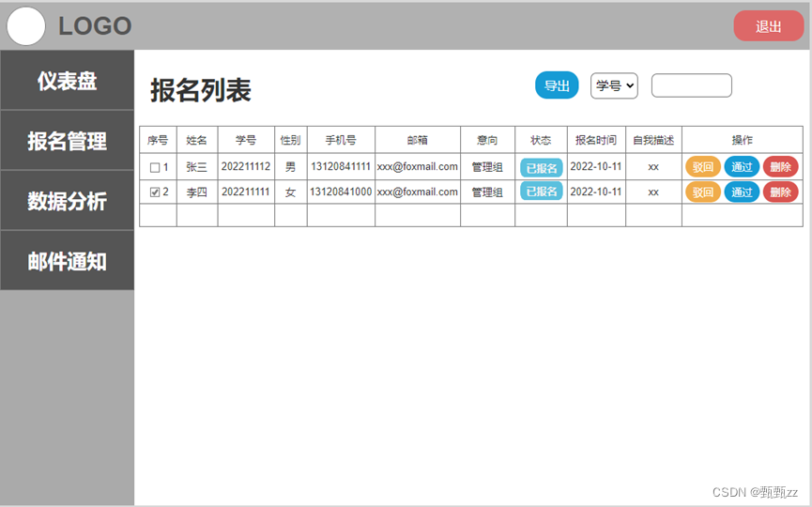Click the gender cell 男
Screen dimensions: 812x507
(x=290, y=167)
